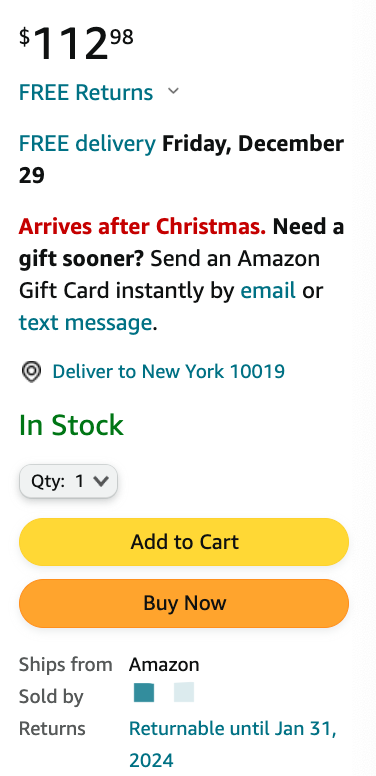Add the item to your cart
Image resolution: width=376 pixels, height=776 pixels.
click(x=184, y=542)
